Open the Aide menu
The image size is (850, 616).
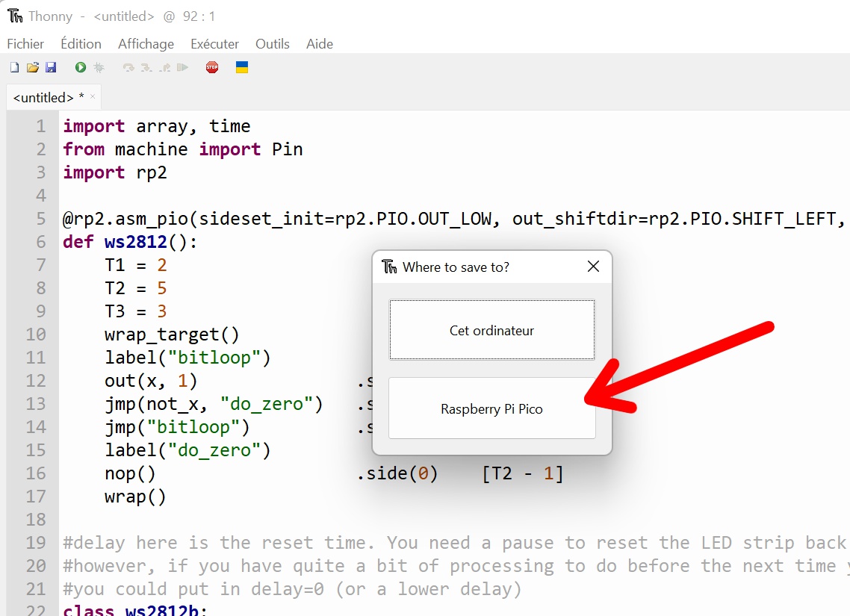319,44
